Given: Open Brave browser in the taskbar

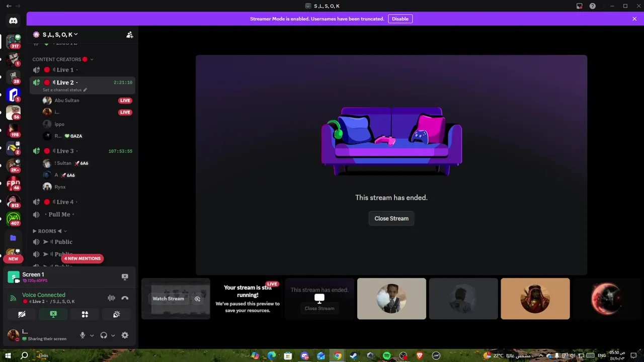Looking at the screenshot, I should pos(420,355).
